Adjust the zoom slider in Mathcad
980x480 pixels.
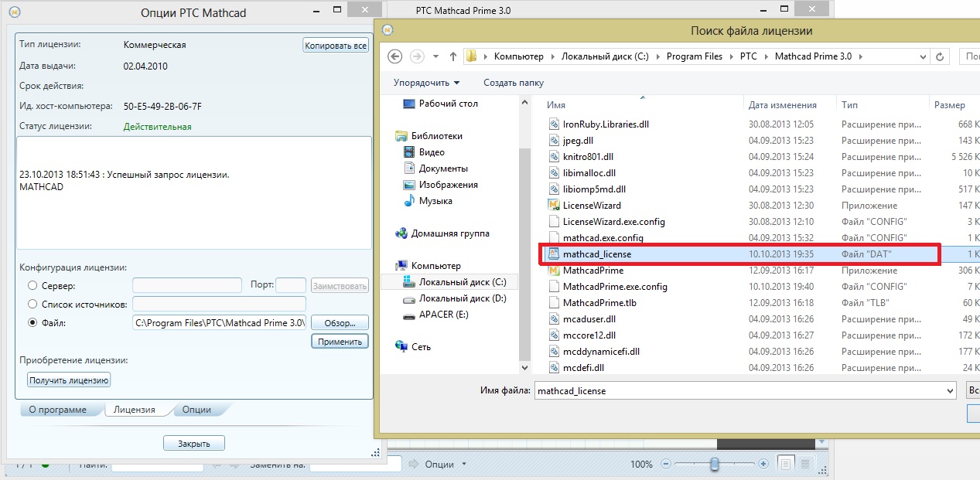[715, 464]
